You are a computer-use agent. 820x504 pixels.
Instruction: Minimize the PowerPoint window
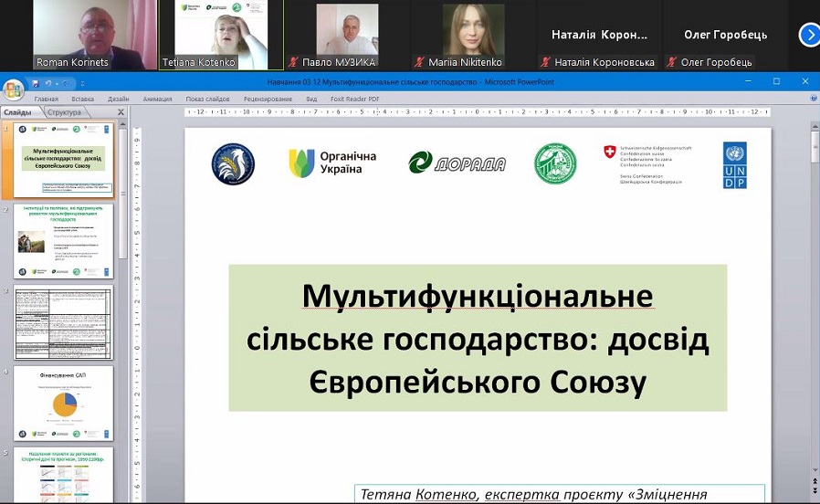(749, 81)
